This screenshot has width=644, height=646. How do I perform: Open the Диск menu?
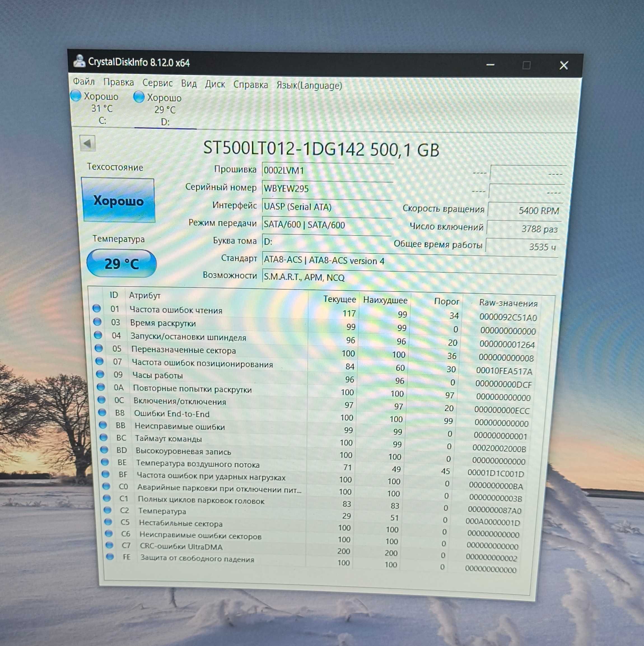215,84
